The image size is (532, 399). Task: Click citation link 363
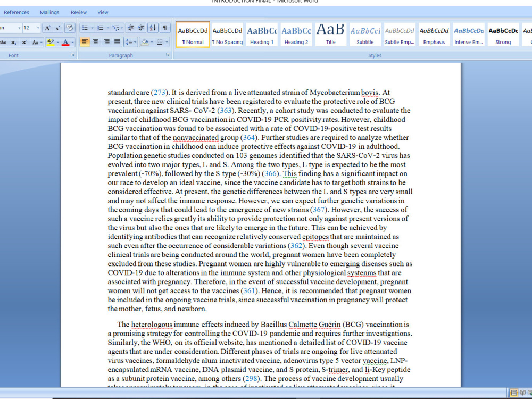pyautogui.click(x=226, y=110)
